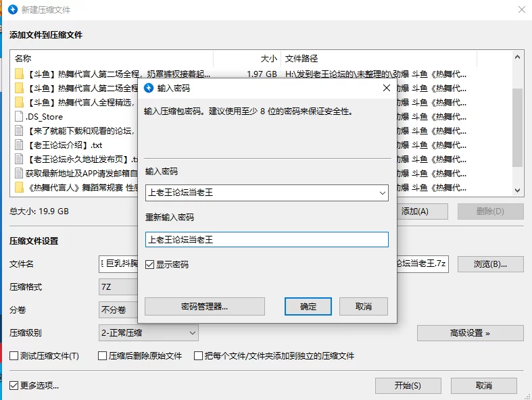Click the Bandizip icon in 输入密码 dialog title

149,88
